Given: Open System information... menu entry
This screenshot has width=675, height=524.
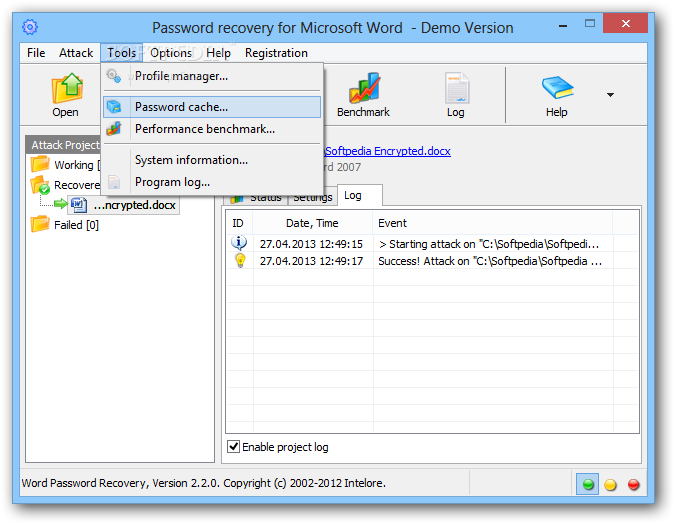Looking at the screenshot, I should click(212, 160).
